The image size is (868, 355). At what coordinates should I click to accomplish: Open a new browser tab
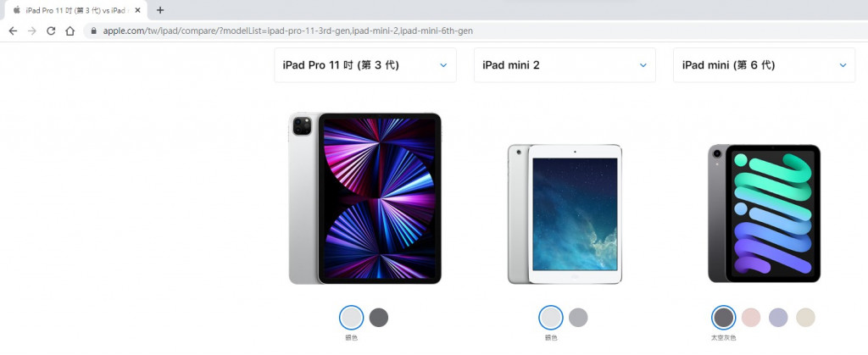click(x=160, y=10)
